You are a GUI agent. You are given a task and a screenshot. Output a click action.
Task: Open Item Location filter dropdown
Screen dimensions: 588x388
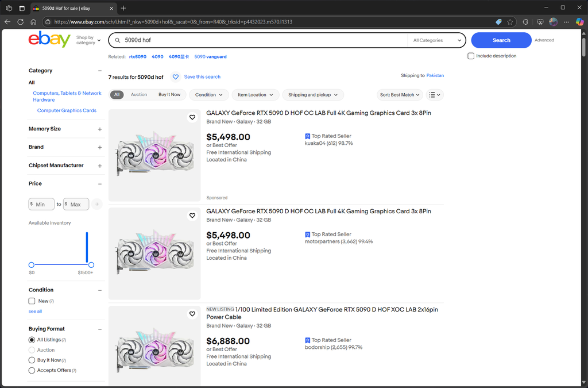256,95
